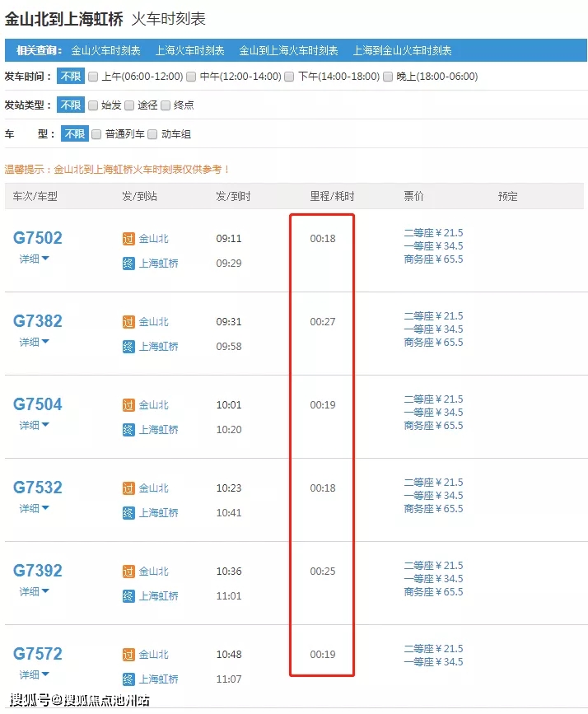Viewport: 588px width, 714px height.
Task: Click departure time 09:11
Action: pyautogui.click(x=229, y=239)
